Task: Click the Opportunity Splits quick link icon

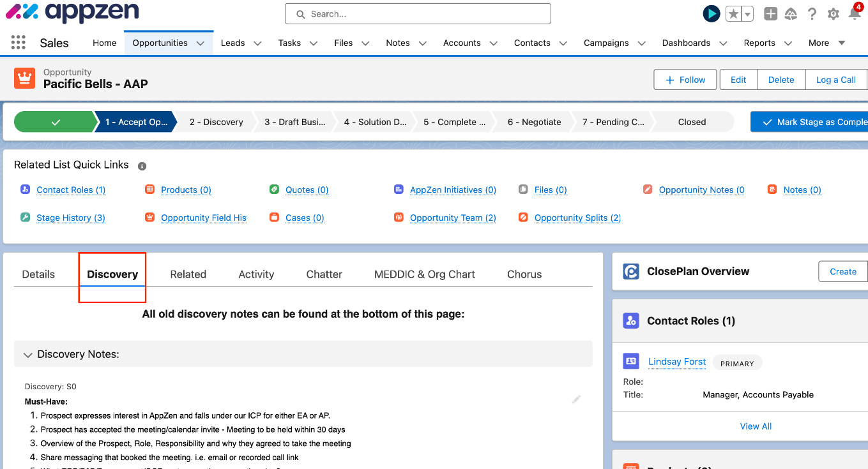Action: pos(523,218)
